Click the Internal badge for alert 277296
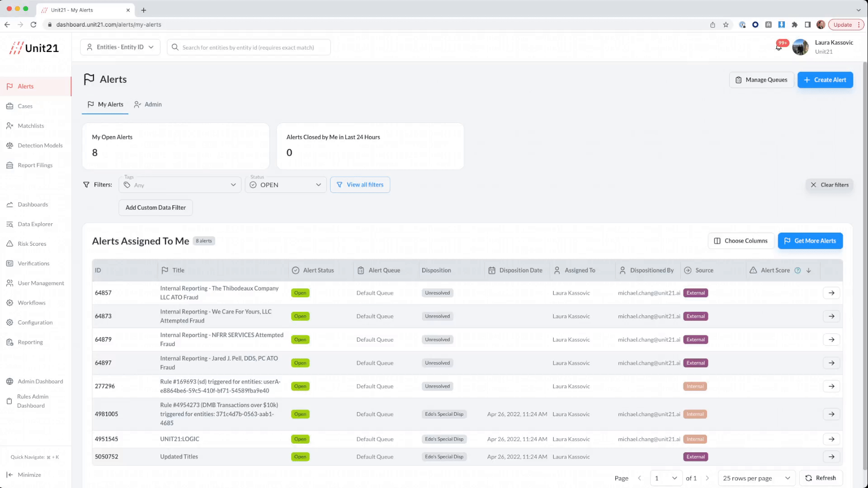Image resolution: width=868 pixels, height=488 pixels. pyautogui.click(x=695, y=386)
